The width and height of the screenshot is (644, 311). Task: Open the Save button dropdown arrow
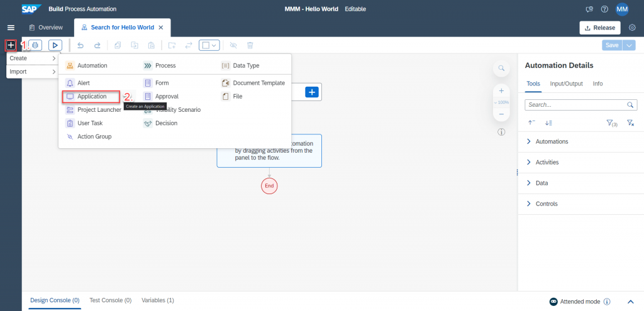tap(629, 45)
